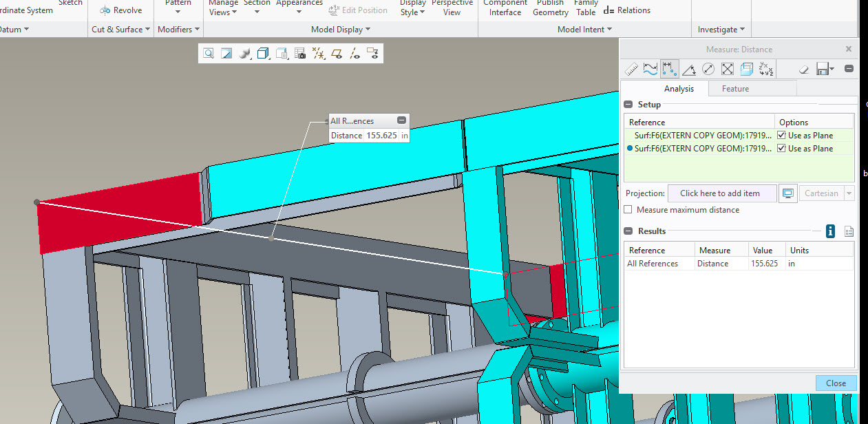Click here to add a Projection item
Screen dimensions: 868x424
(721, 193)
